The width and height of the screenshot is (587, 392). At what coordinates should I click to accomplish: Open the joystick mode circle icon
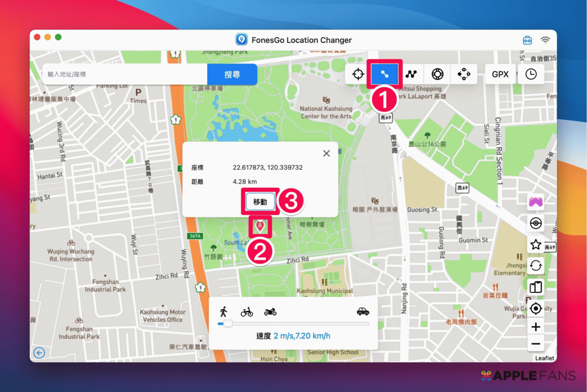point(437,74)
